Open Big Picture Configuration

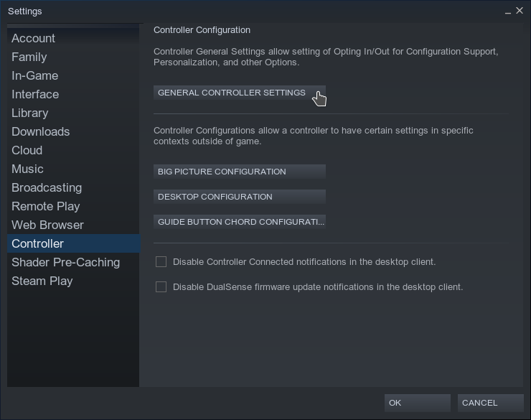coord(240,172)
